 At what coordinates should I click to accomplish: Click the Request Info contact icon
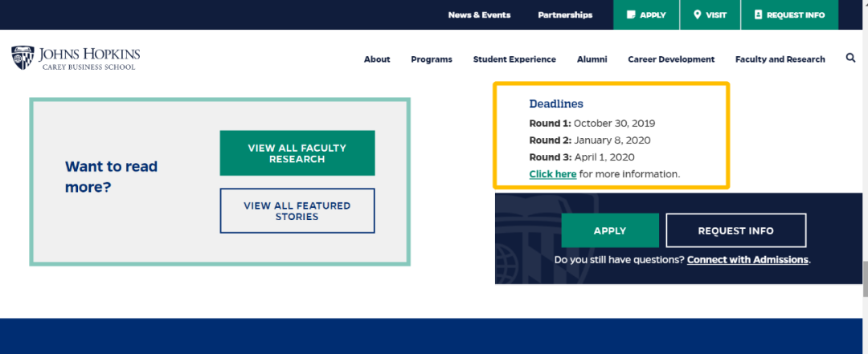(x=759, y=15)
